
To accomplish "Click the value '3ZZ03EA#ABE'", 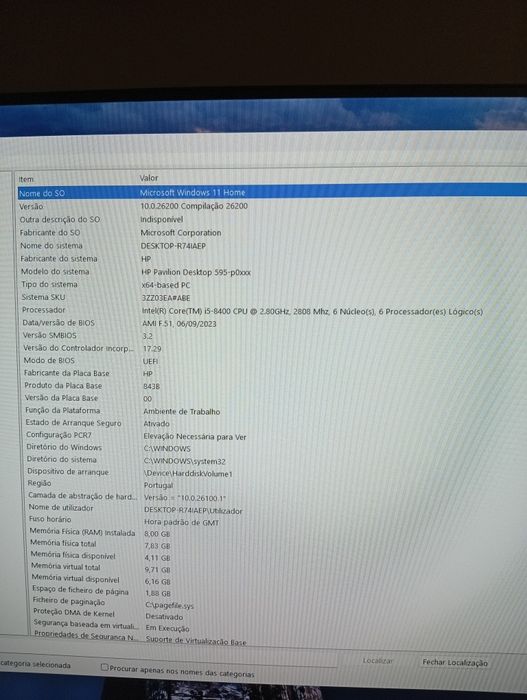I will point(166,298).
